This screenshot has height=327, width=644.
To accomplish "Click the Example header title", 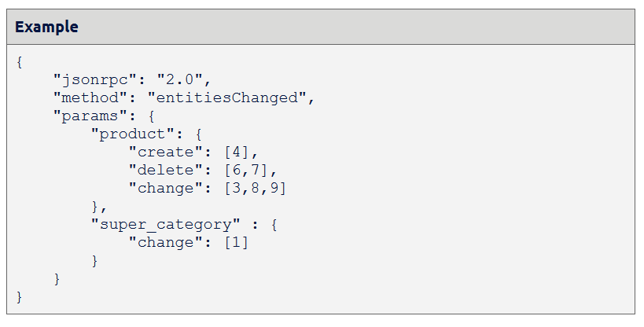I will coord(46,27).
